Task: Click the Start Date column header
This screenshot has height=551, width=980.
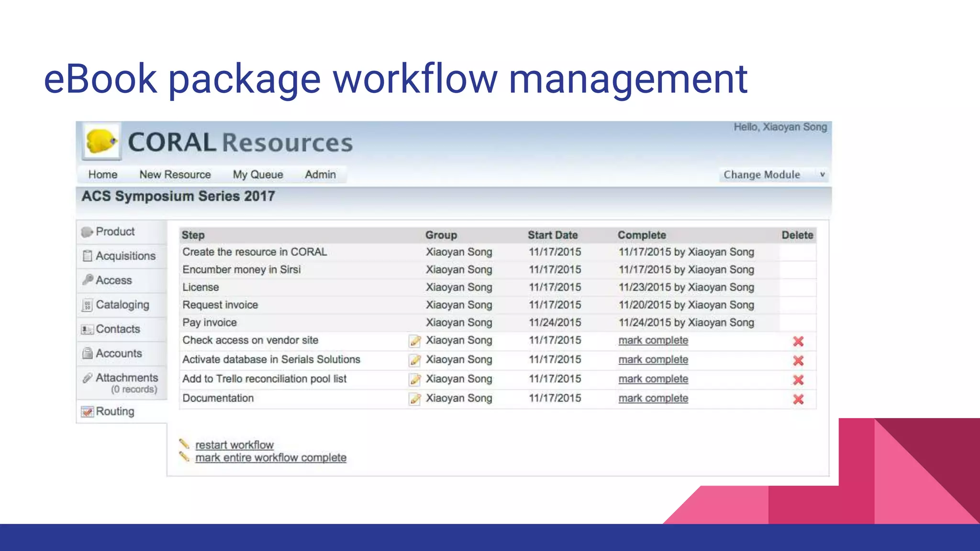Action: tap(553, 235)
